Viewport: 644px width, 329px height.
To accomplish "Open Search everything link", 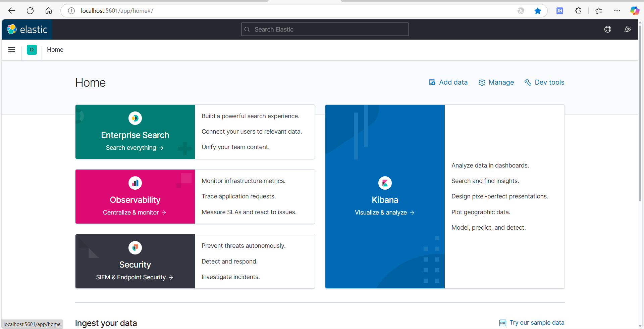I will (135, 148).
